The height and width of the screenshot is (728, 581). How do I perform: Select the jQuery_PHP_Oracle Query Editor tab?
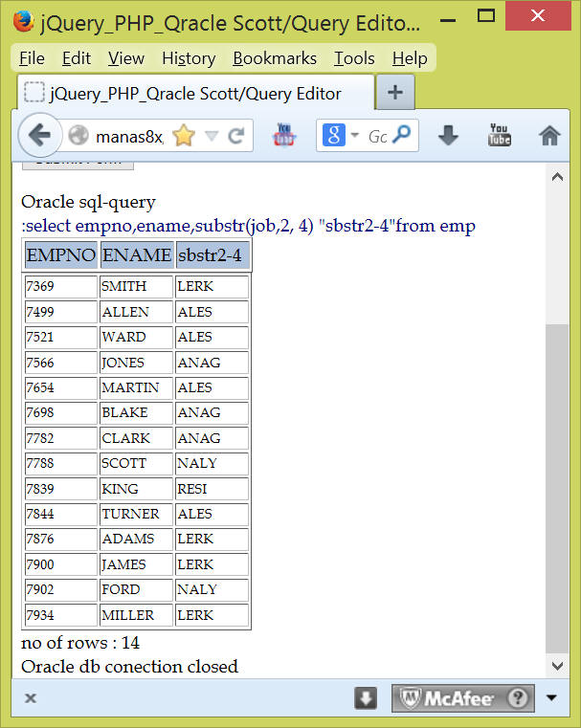click(x=195, y=93)
